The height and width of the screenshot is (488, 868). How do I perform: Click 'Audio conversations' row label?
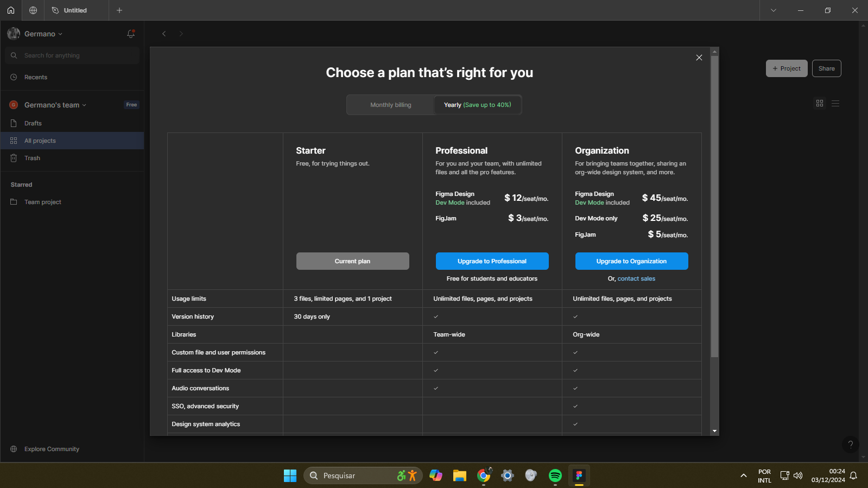pyautogui.click(x=200, y=388)
